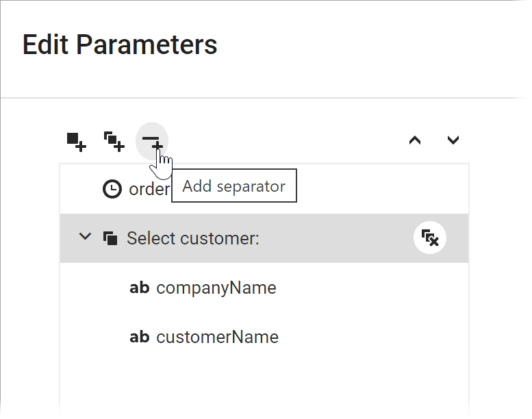Select the customerName parameter
This screenshot has height=419, width=532.
(217, 337)
